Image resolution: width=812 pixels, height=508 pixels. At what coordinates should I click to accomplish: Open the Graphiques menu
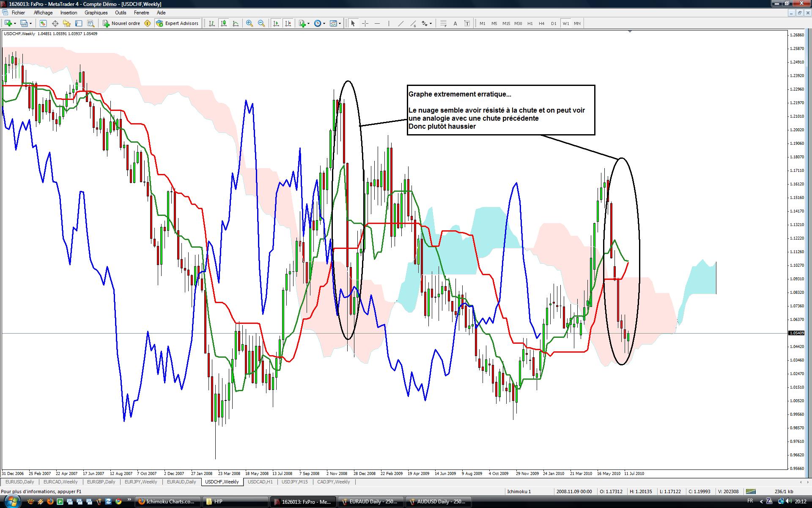96,13
